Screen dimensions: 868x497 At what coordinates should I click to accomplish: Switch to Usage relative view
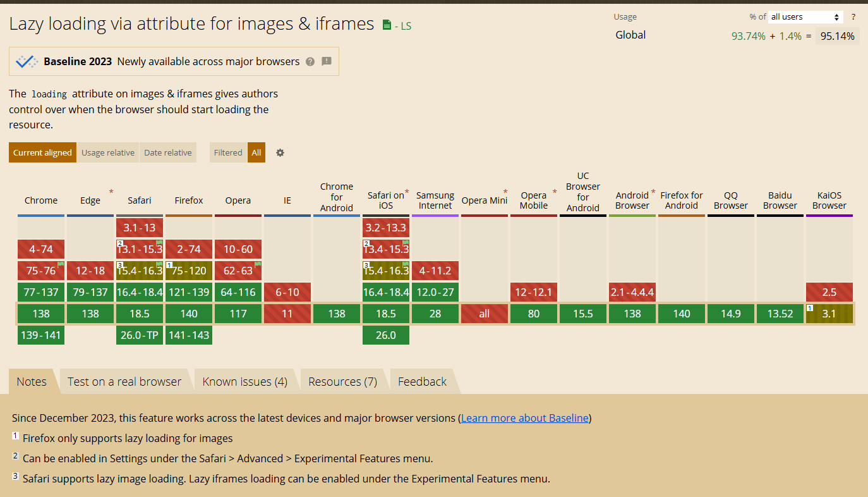click(x=108, y=152)
